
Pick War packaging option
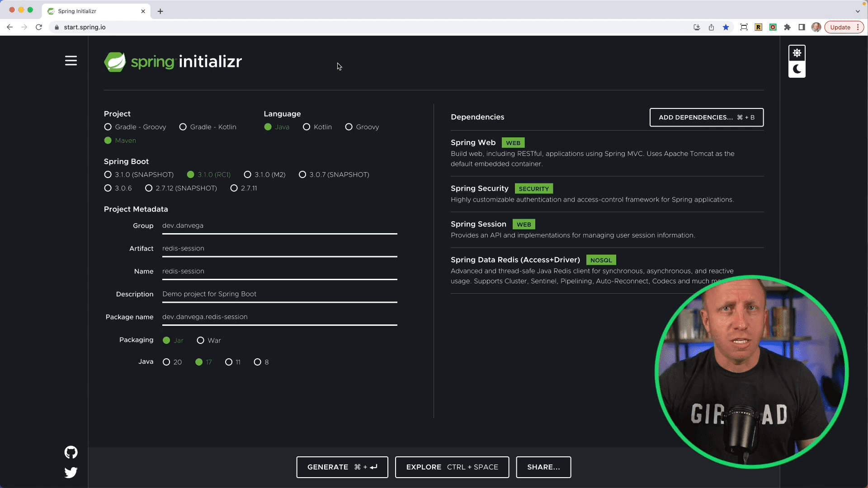(x=200, y=340)
